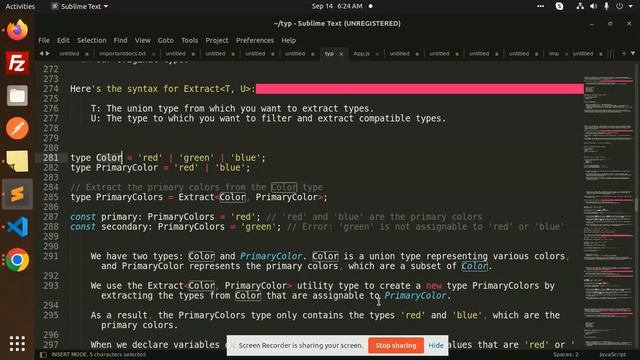Screen dimensions: 640x360
Task: Click the power icon in top bar
Action: pos(620,6)
